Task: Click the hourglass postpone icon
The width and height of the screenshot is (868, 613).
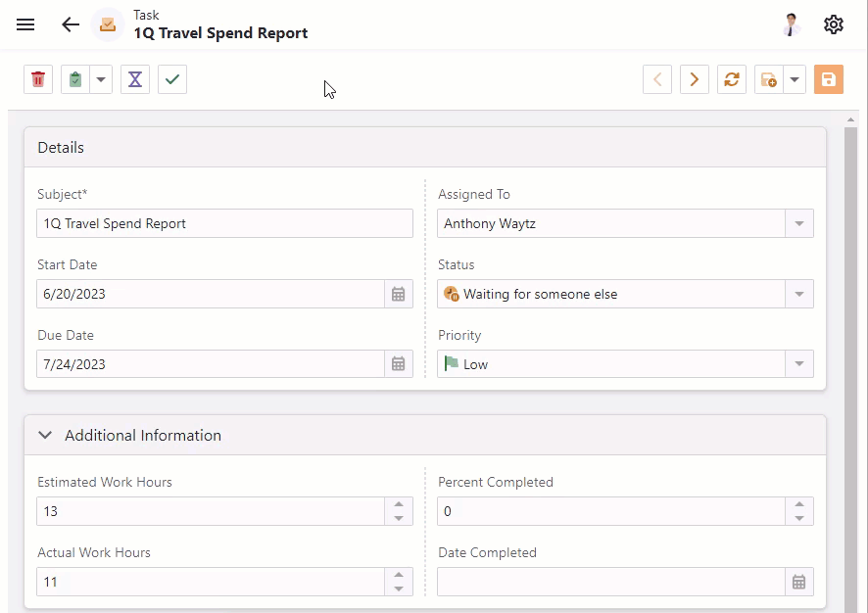Action: pyautogui.click(x=135, y=79)
